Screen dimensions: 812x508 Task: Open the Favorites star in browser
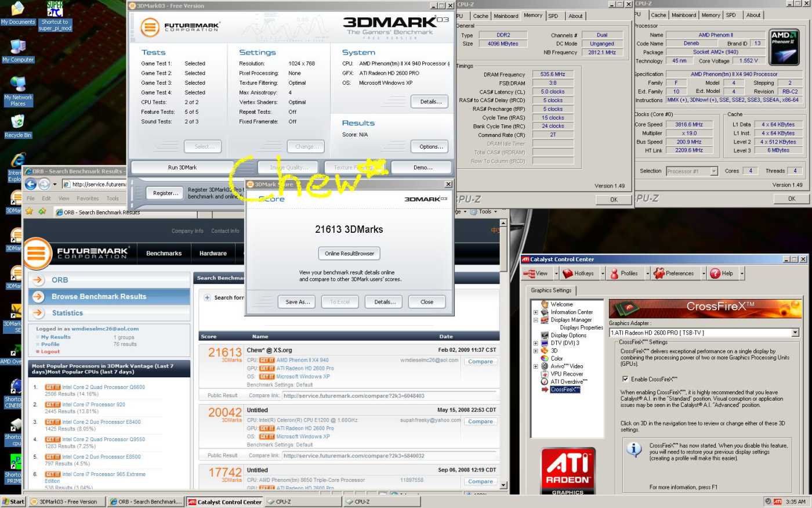coord(29,211)
